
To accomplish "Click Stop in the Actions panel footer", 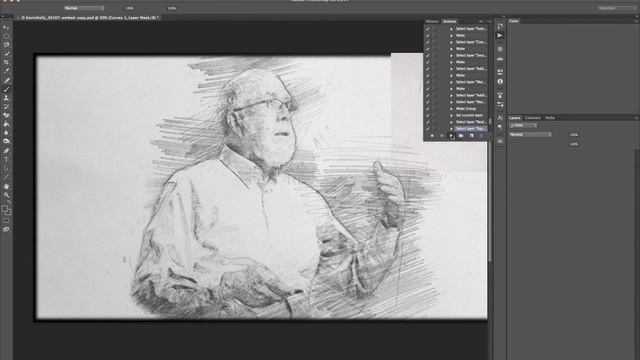I will tap(432, 136).
